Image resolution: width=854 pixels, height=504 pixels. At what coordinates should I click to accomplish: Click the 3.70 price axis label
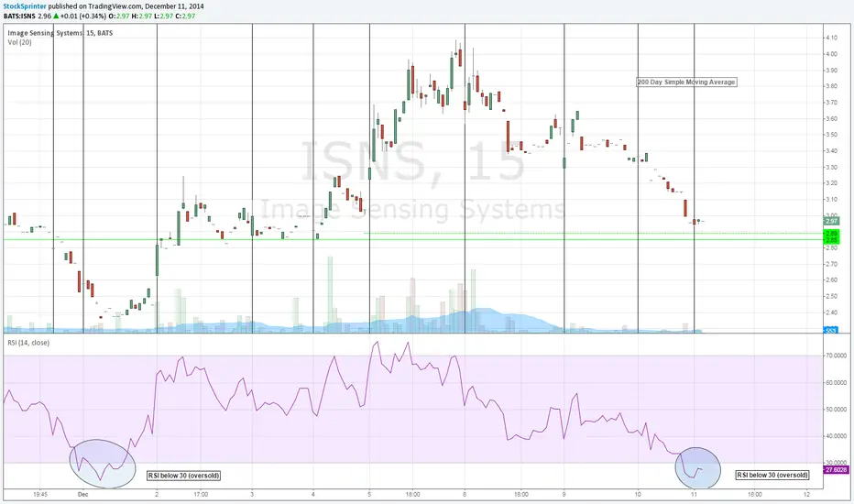pos(832,103)
